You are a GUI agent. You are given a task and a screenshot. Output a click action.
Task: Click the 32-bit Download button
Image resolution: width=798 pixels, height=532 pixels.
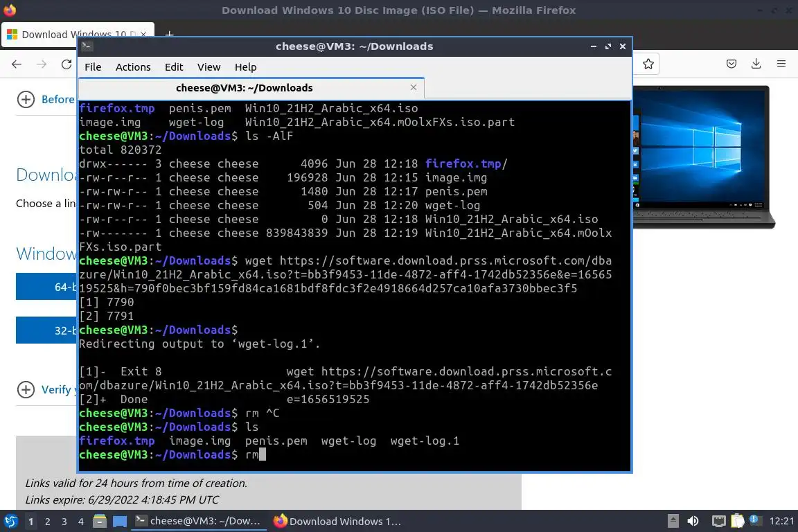tap(46, 330)
